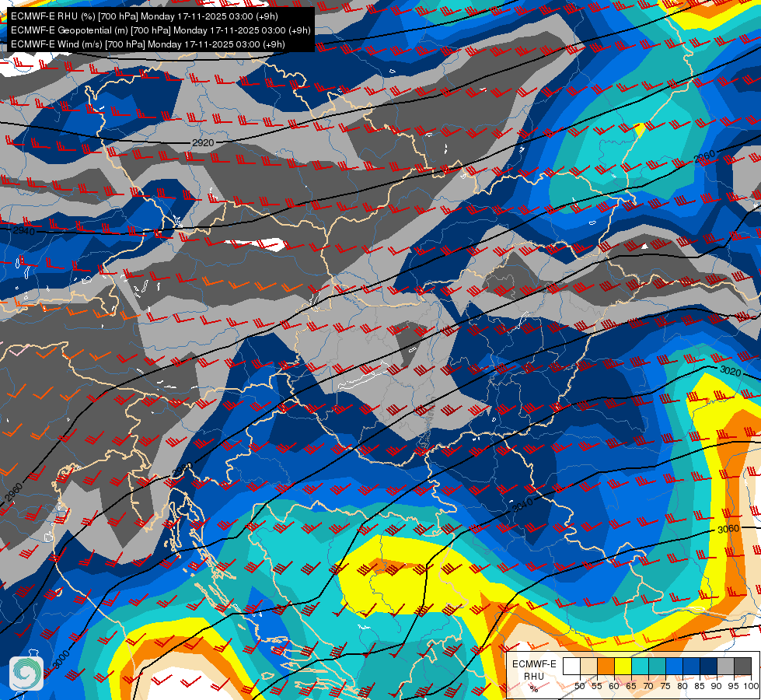Screen dimensions: 761x700
Task: Click the legend tick value 70
Action: (648, 686)
